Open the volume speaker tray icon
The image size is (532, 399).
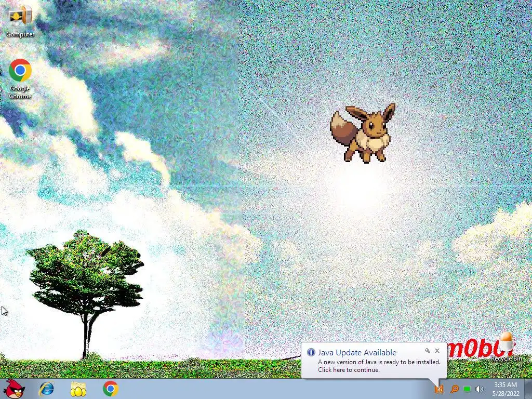[479, 389]
